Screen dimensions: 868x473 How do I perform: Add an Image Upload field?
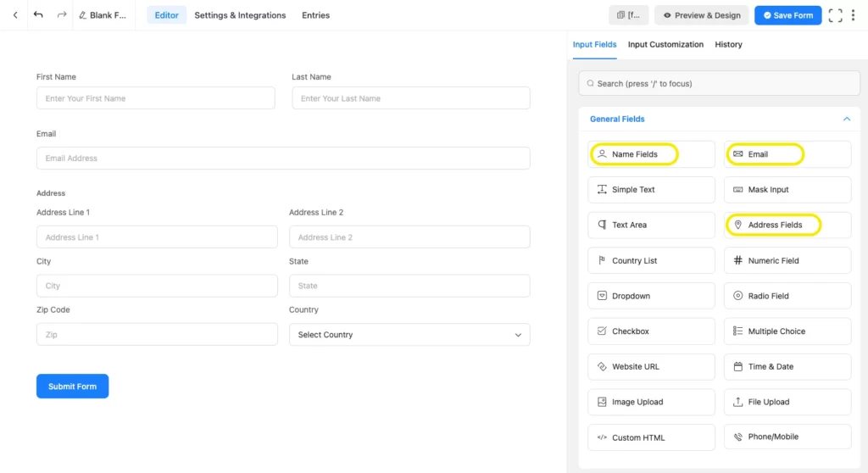point(651,402)
